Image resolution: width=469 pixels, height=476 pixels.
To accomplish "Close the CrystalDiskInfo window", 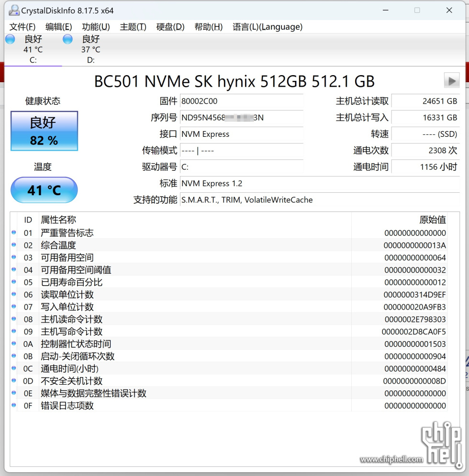I will click(449, 11).
